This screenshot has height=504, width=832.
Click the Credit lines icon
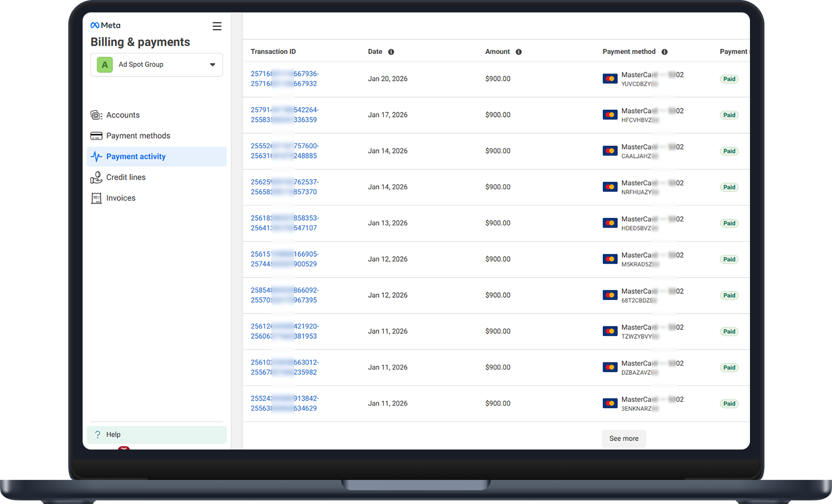coord(96,178)
